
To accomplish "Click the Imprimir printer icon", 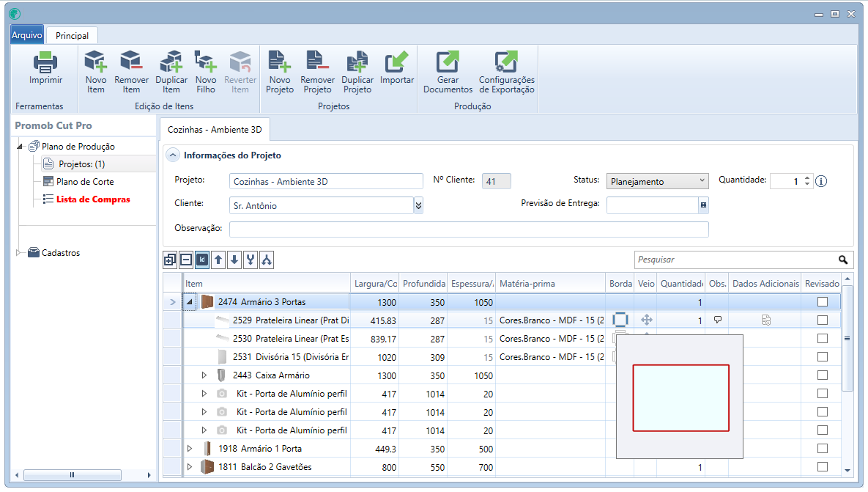I will point(45,62).
